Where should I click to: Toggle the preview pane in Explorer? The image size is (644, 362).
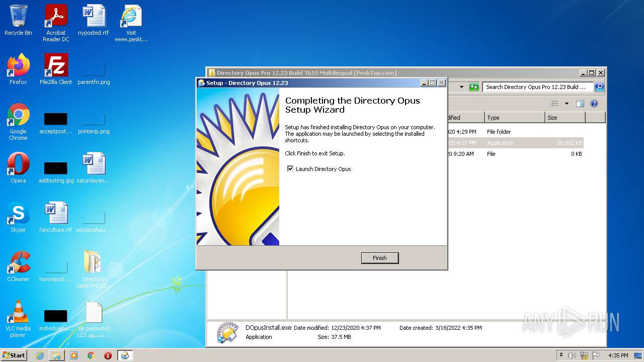(580, 104)
